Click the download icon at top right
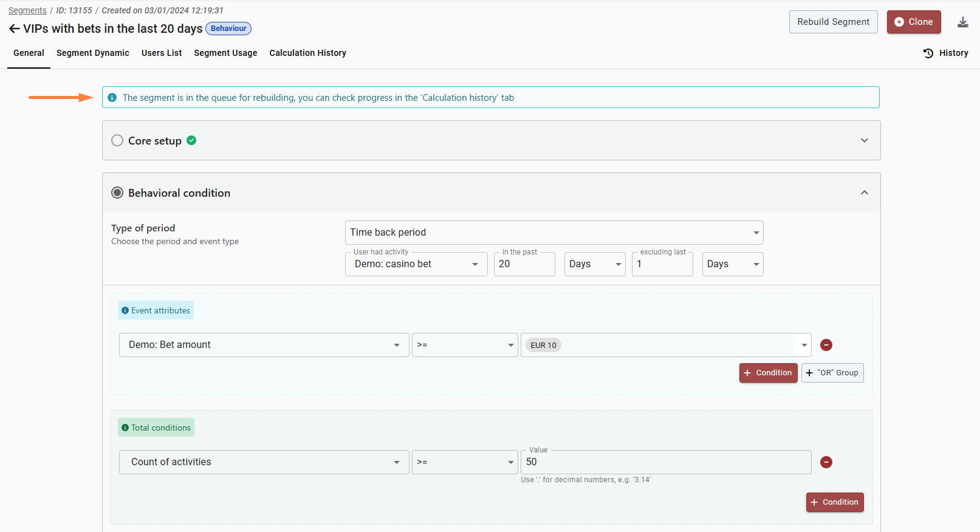The image size is (980, 532). click(963, 22)
